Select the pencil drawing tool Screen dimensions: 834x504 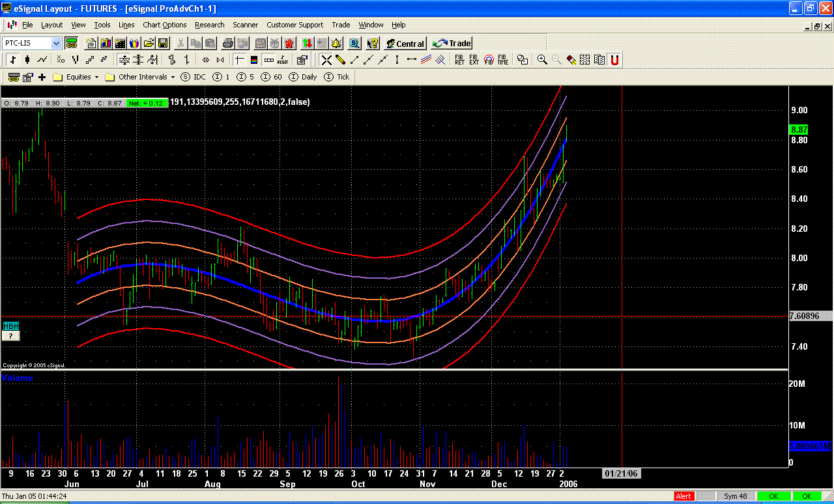click(339, 59)
